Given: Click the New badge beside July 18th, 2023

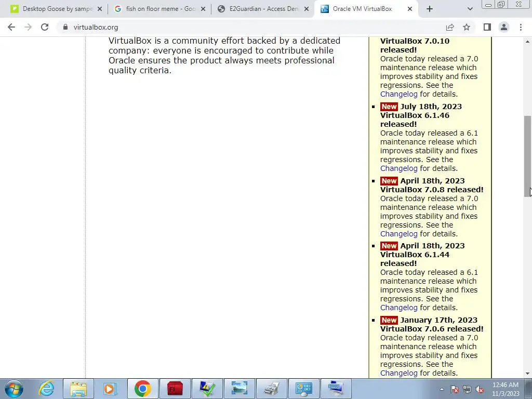Looking at the screenshot, I should (x=389, y=107).
